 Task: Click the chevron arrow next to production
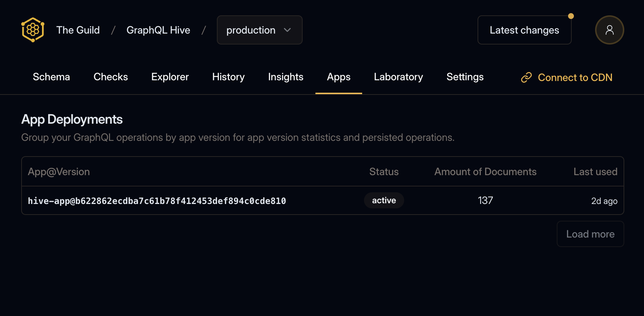[x=287, y=30]
